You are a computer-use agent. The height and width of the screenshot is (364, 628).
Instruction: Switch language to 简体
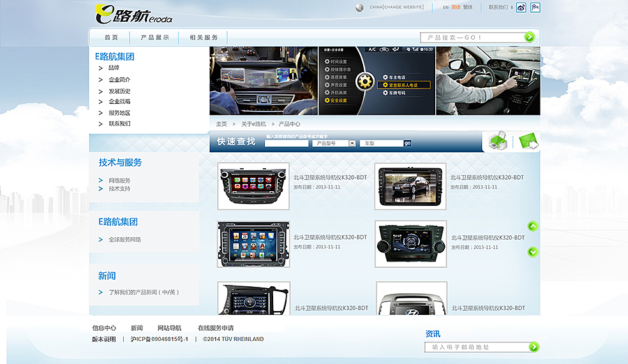(456, 7)
